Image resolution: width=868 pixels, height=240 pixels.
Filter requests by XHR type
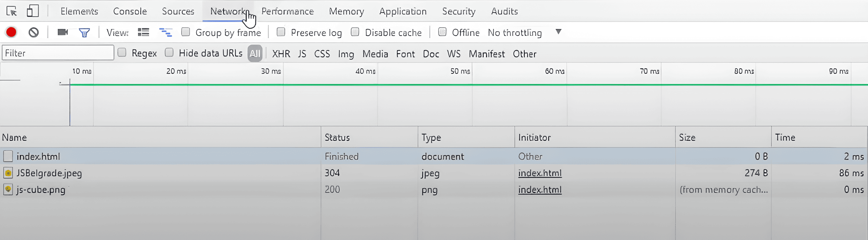pos(281,54)
